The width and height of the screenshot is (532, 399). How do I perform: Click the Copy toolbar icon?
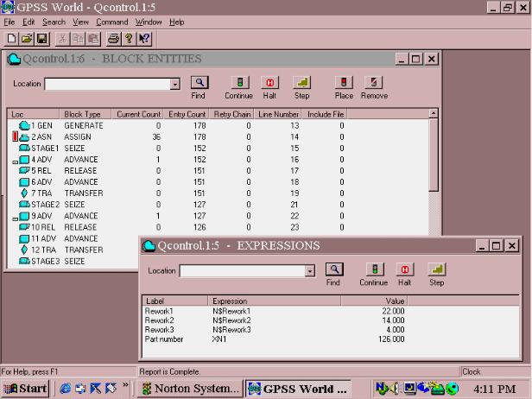coord(78,39)
